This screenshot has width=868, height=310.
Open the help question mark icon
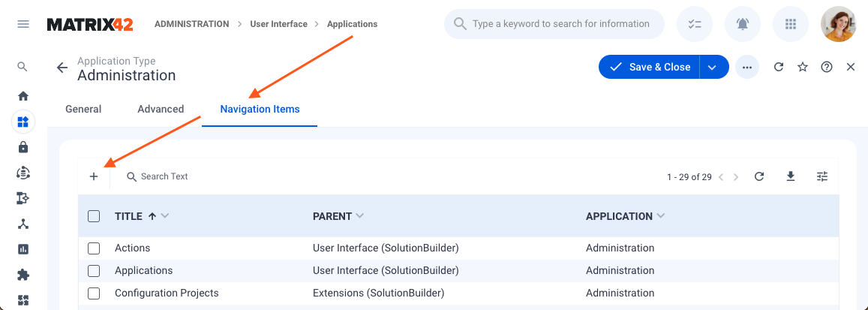click(x=827, y=67)
